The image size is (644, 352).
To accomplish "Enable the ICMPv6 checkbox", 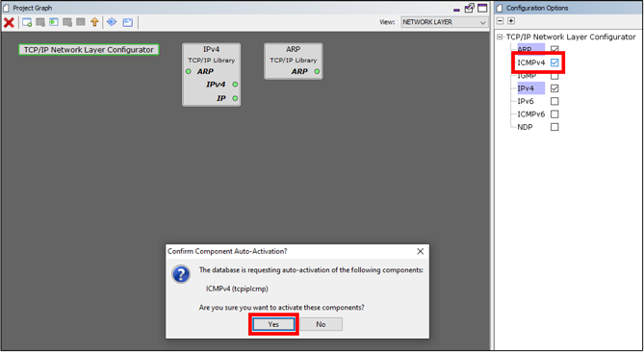I will click(x=554, y=114).
